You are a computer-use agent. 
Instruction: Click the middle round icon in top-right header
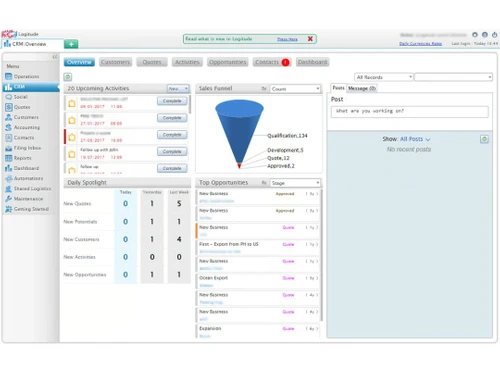[485, 35]
